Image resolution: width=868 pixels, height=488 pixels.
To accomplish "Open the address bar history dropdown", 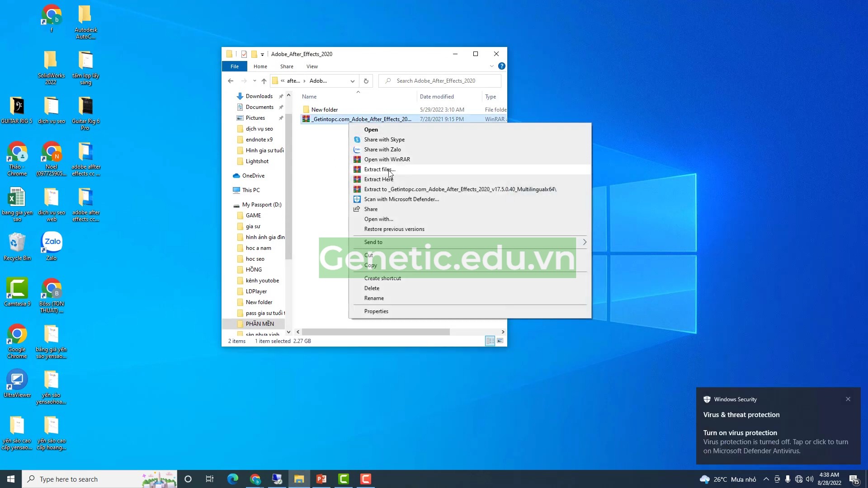I will click(353, 81).
